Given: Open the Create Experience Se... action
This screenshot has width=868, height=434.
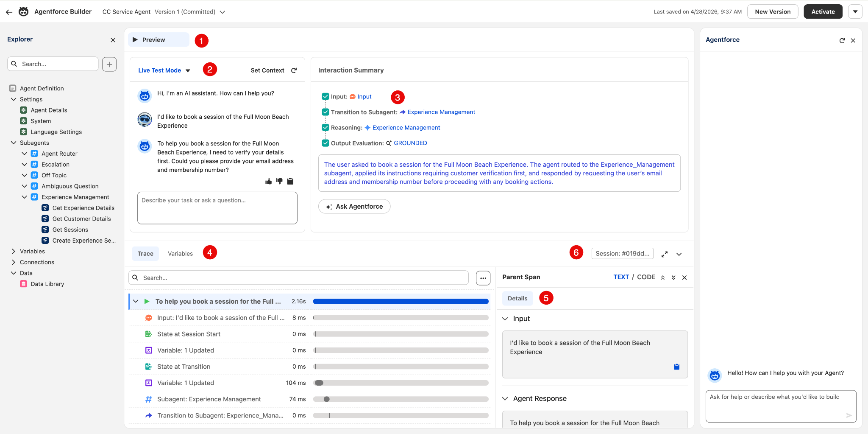Looking at the screenshot, I should (x=84, y=241).
